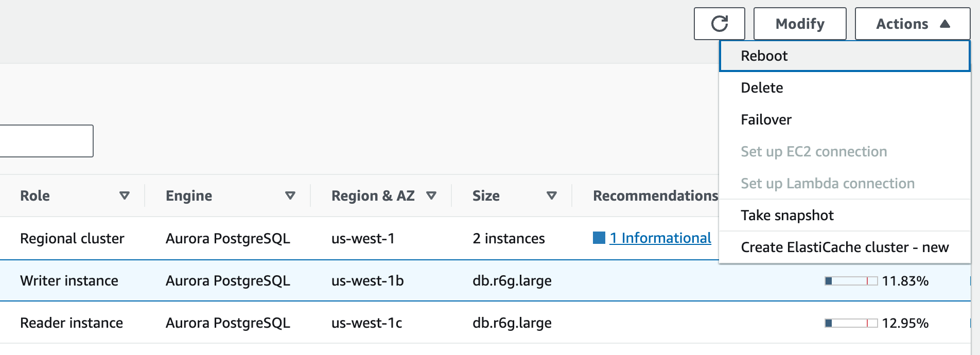980x355 pixels.
Task: Sort by the Role column arrow
Action: [x=124, y=196]
